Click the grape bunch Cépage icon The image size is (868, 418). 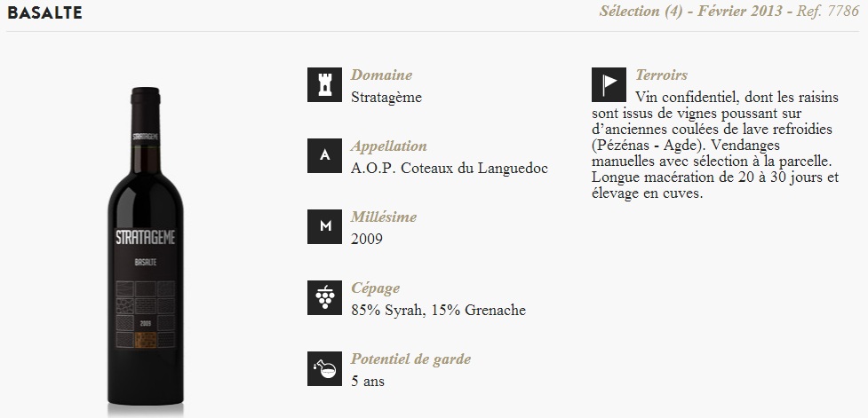pyautogui.click(x=324, y=297)
